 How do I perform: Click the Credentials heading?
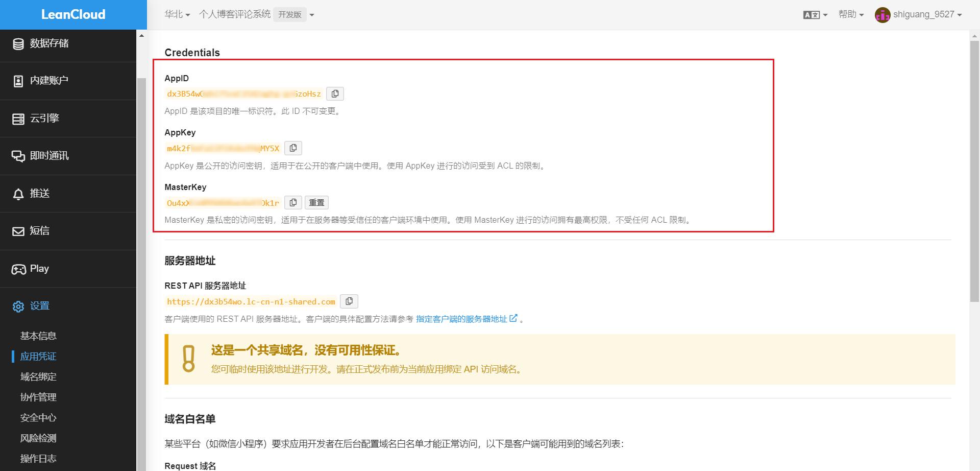pyautogui.click(x=192, y=53)
